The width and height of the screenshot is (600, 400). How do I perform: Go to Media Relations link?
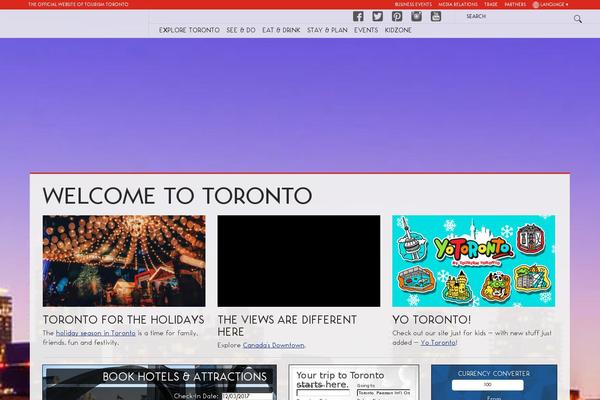coord(458,5)
